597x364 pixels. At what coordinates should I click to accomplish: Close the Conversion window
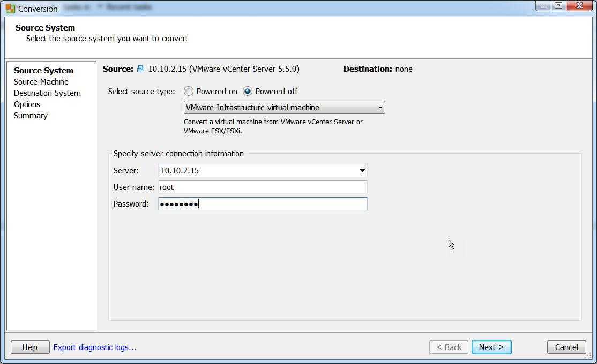click(x=579, y=5)
